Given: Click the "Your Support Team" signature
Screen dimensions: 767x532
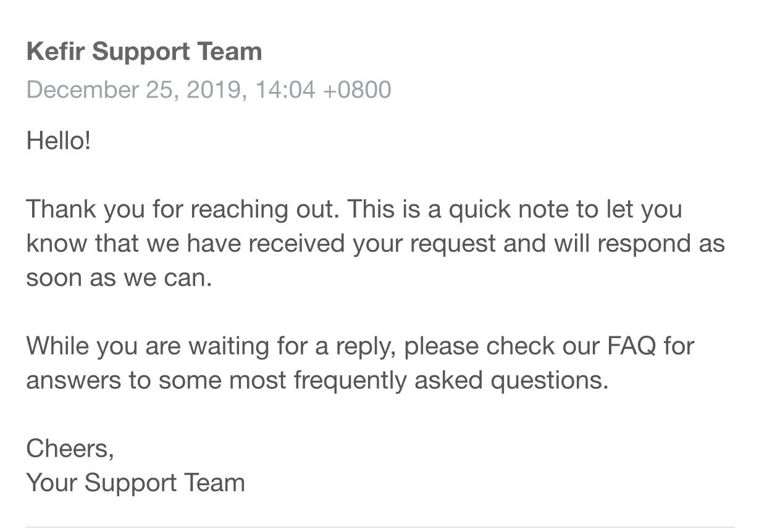Looking at the screenshot, I should tap(135, 483).
